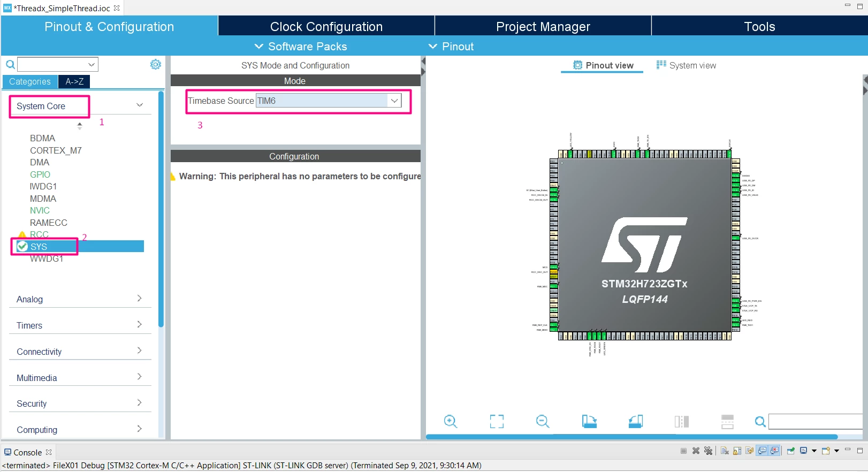Remove the terminated launch from console
Viewport: 868px width, 472px height.
pyautogui.click(x=696, y=451)
